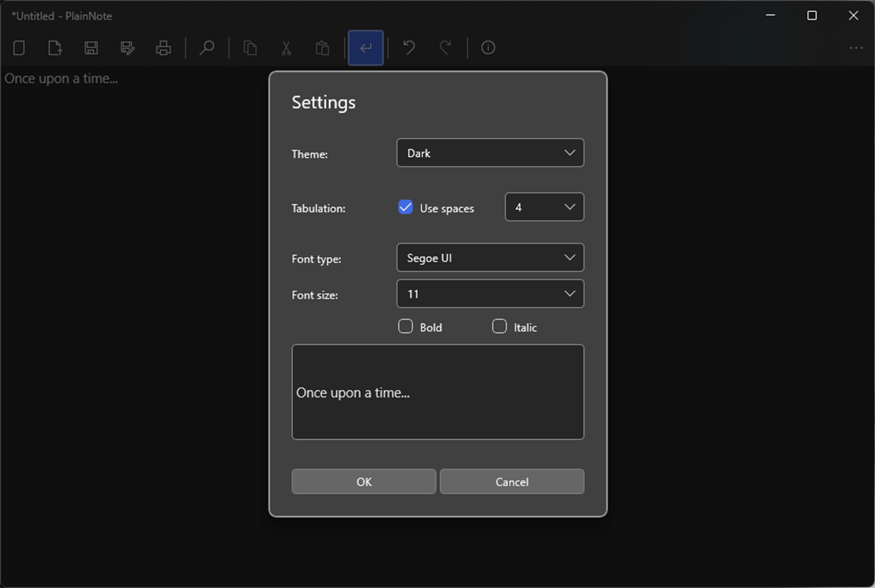Uncheck the Use spaces checkbox

click(x=405, y=207)
